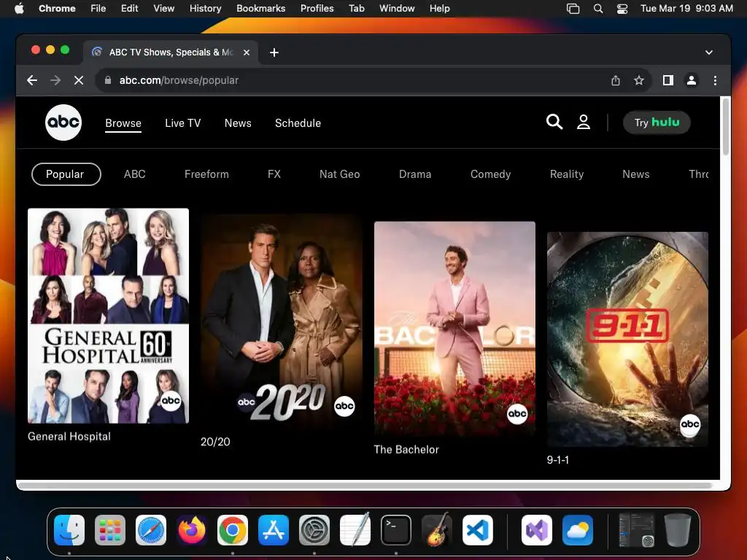
Task: Open the Trash in the Dock
Action: click(x=678, y=530)
